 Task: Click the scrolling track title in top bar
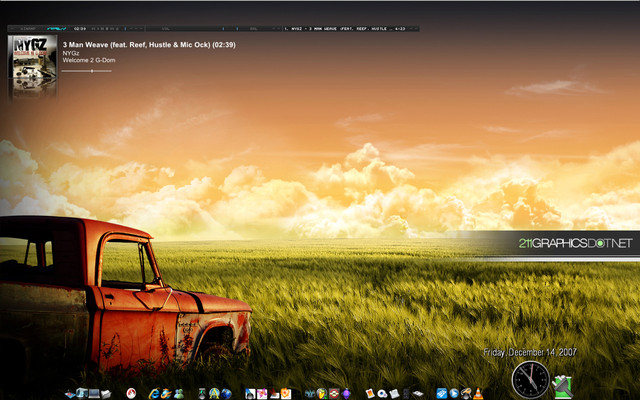[340, 29]
